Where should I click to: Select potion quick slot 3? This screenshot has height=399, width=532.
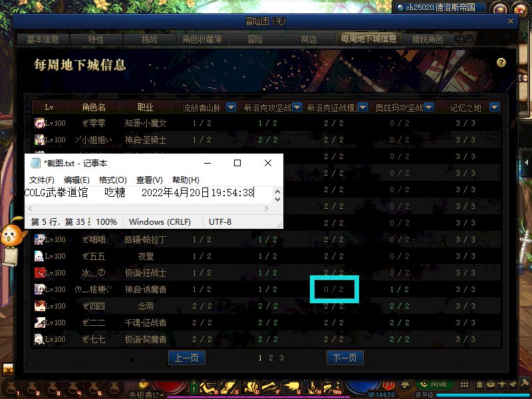click(53, 390)
